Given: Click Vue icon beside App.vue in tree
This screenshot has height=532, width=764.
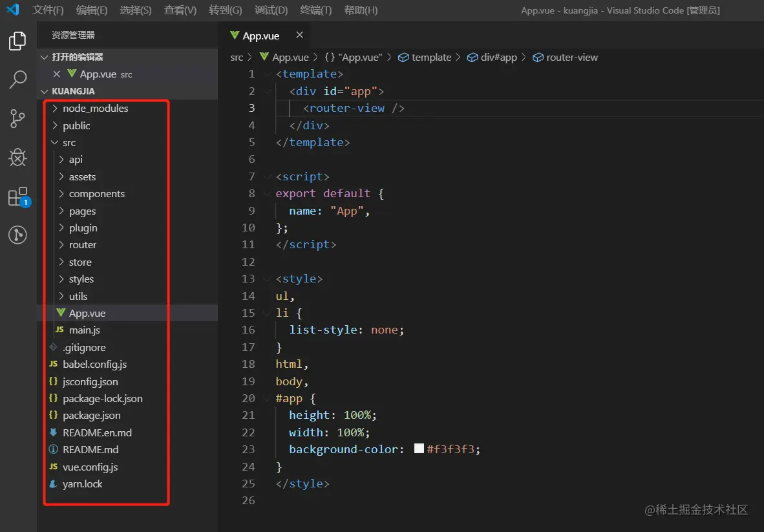Looking at the screenshot, I should pos(61,312).
